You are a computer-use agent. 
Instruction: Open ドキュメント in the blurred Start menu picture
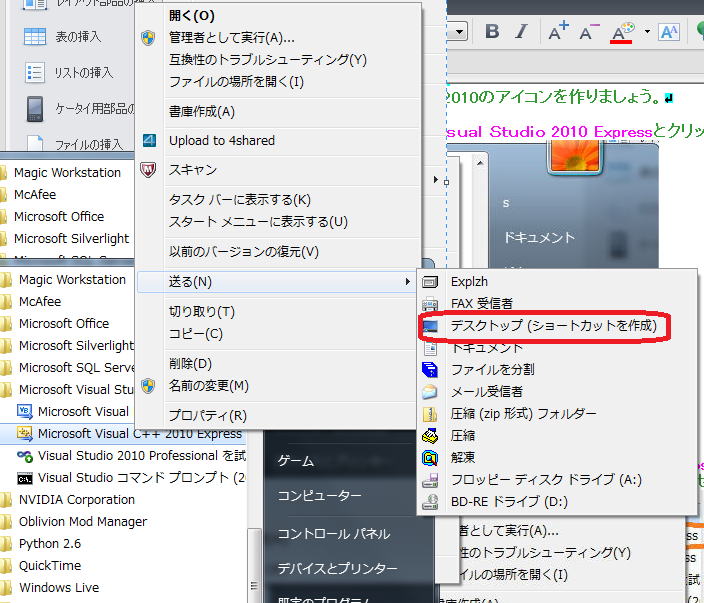point(539,238)
